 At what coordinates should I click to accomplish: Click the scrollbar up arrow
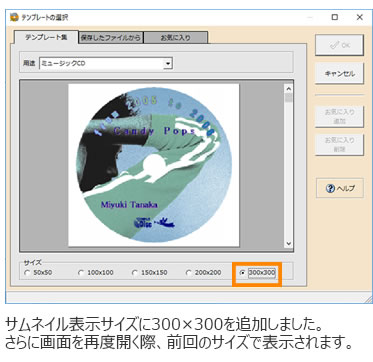289,89
